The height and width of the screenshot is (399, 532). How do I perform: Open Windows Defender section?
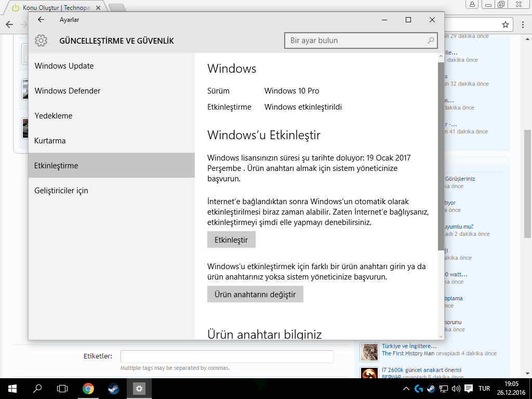click(x=112, y=90)
